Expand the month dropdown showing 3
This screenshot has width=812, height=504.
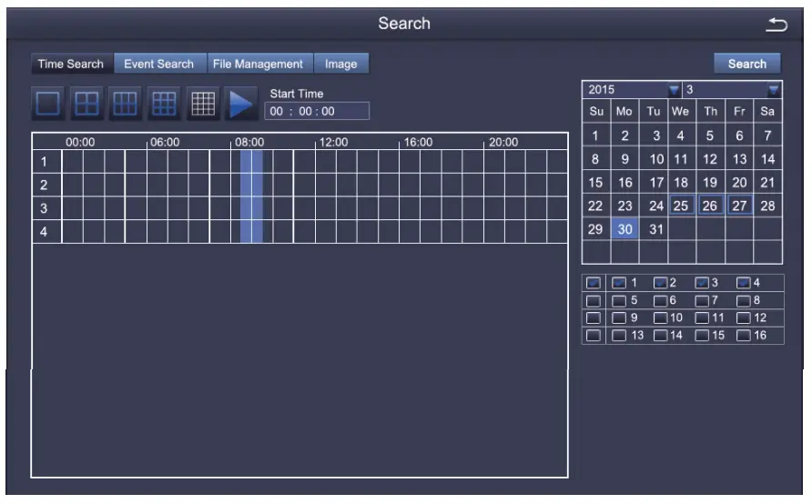tap(773, 90)
